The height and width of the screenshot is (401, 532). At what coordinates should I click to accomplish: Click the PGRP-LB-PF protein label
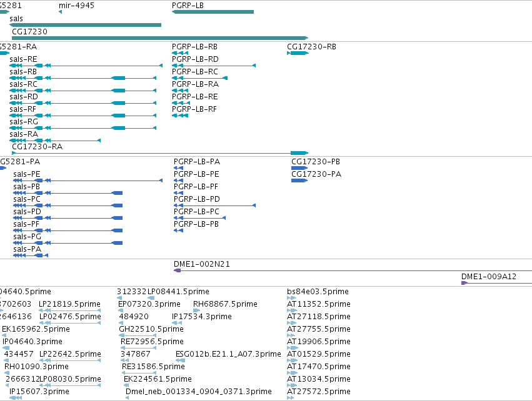coord(196,187)
